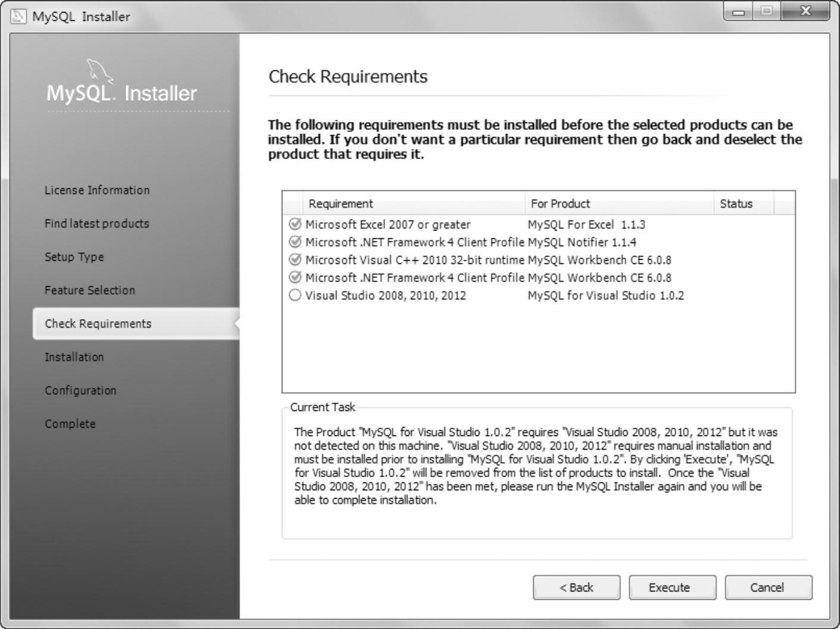840x629 pixels.
Task: Open the Feature Selection step
Action: 89,290
